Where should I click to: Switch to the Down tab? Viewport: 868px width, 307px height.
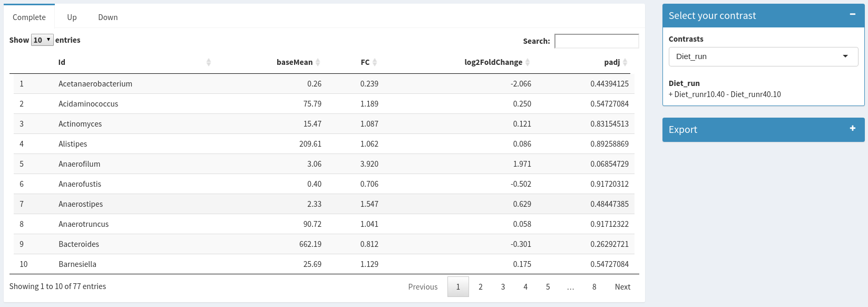coord(108,17)
